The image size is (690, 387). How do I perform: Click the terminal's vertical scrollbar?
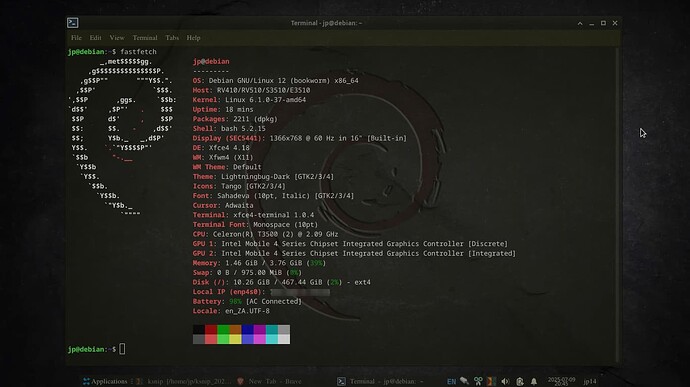(x=617, y=205)
